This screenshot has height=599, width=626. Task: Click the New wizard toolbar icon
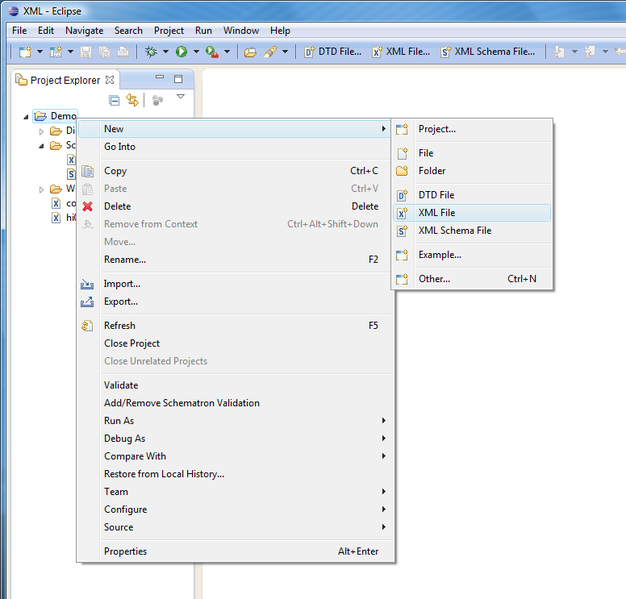pos(25,52)
